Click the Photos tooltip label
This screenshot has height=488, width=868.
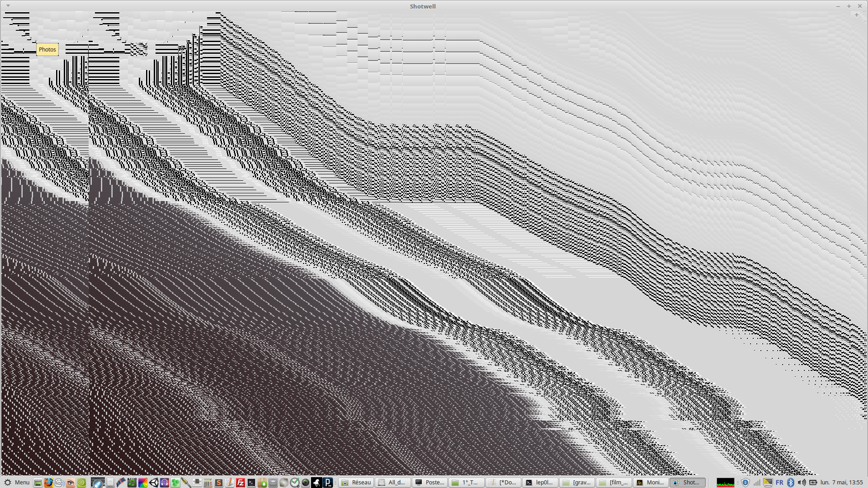pos(47,50)
